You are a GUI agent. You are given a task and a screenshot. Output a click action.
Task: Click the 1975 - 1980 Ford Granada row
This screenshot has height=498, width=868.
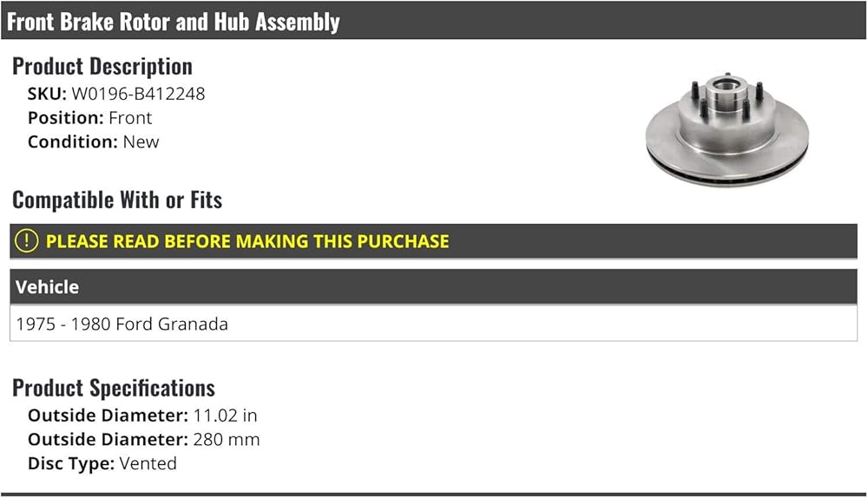coord(433,324)
